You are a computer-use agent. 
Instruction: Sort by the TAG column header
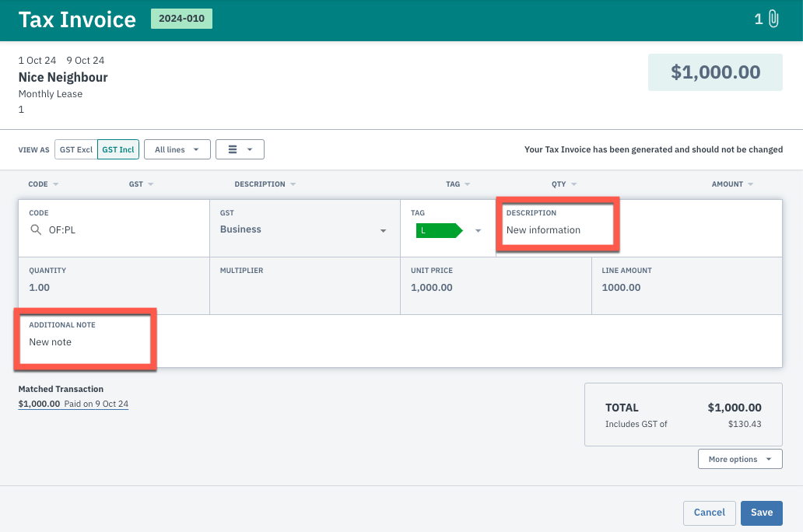click(458, 184)
